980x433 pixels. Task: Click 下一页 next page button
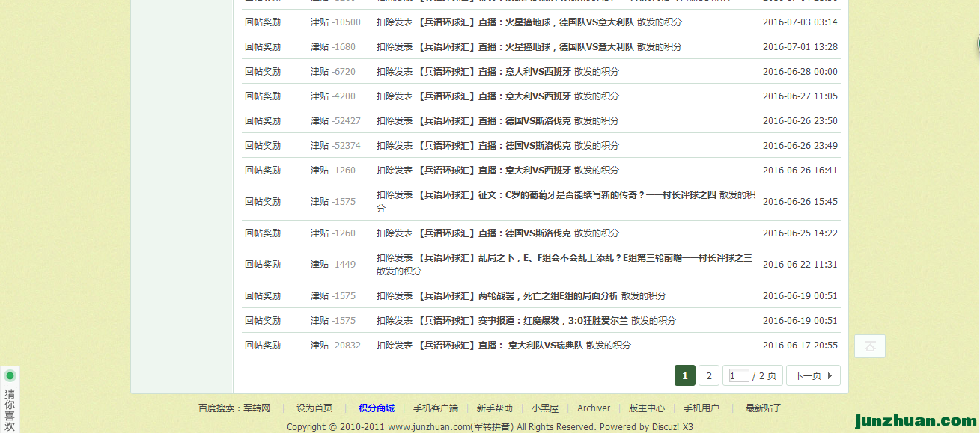[x=812, y=375]
